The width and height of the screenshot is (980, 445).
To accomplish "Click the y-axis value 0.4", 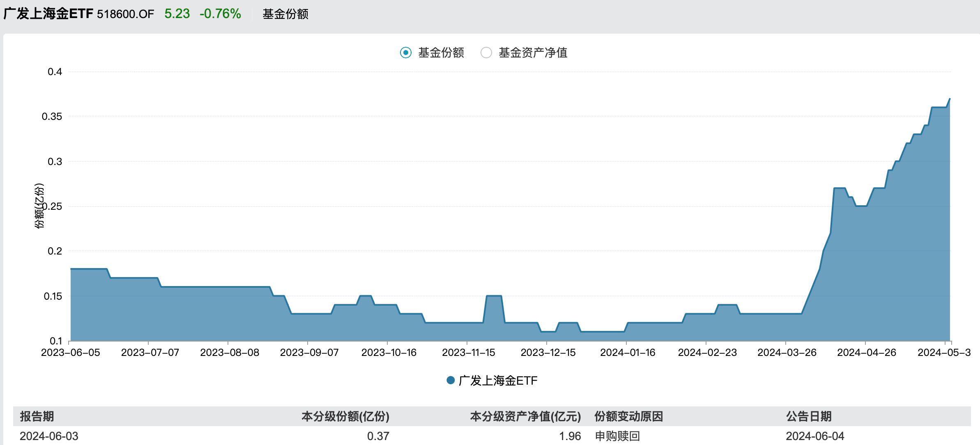I will click(55, 72).
